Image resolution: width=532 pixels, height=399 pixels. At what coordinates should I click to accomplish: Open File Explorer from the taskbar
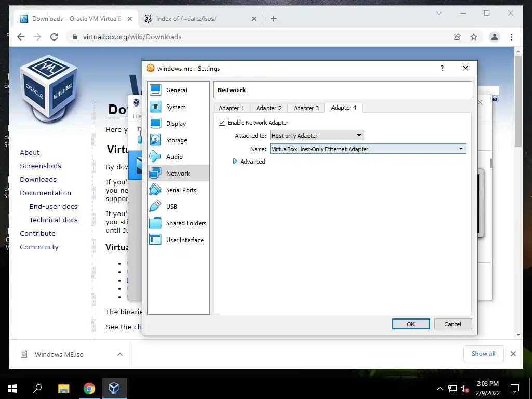63,389
